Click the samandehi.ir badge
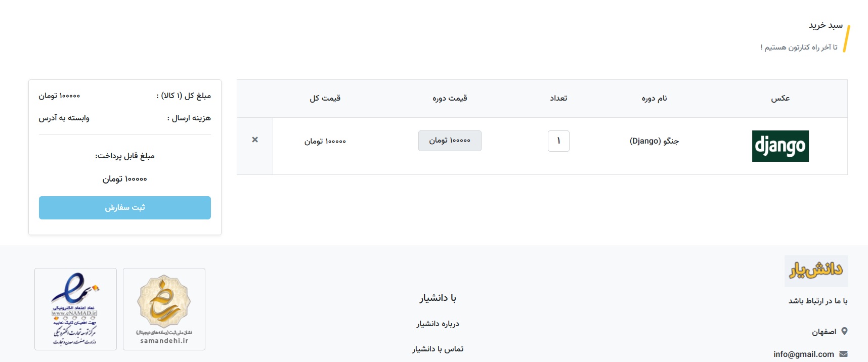The height and width of the screenshot is (362, 868). 164,309
